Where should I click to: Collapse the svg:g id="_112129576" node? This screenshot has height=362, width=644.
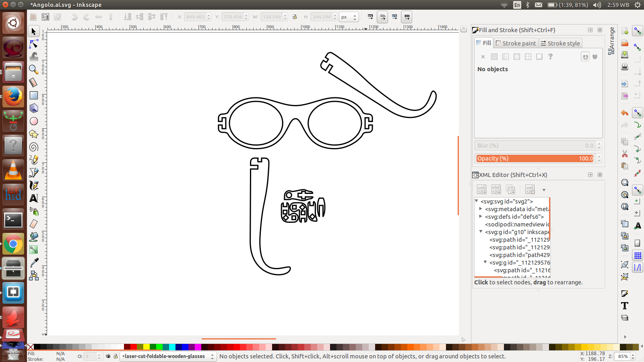485,262
